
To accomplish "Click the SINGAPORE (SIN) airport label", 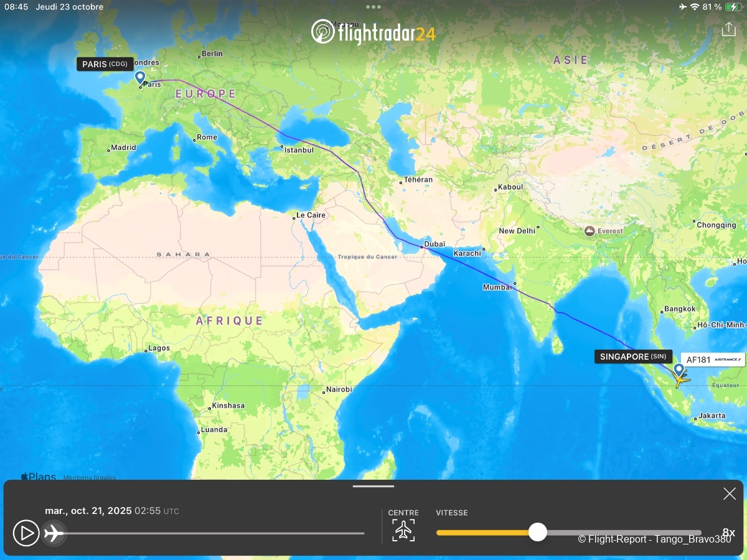I will pyautogui.click(x=632, y=357).
